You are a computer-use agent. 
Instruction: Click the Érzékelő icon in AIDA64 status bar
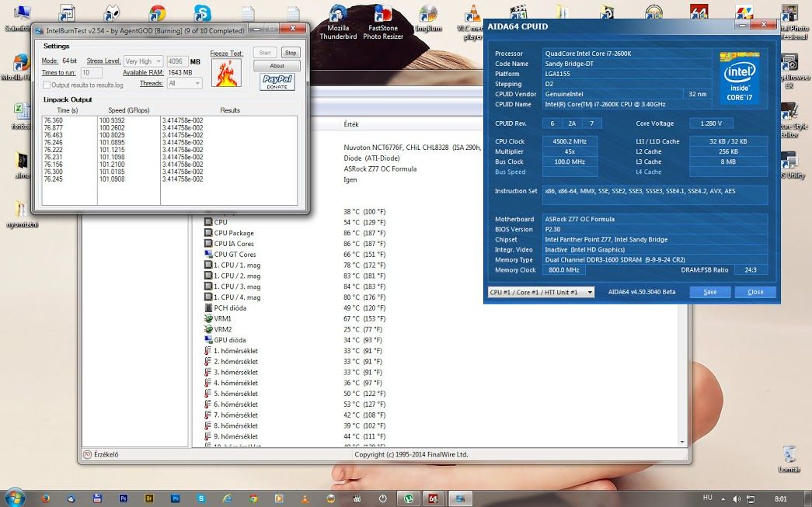(x=88, y=454)
